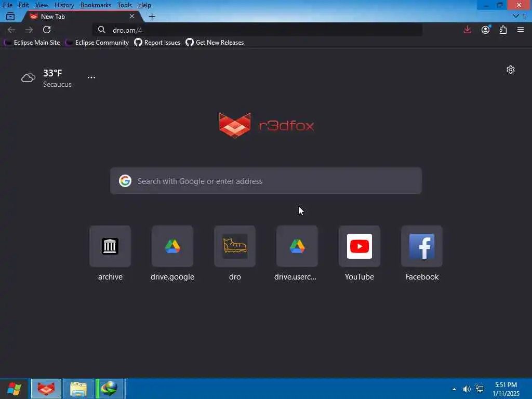Select the New Tab tab
The image size is (532, 399).
82,16
